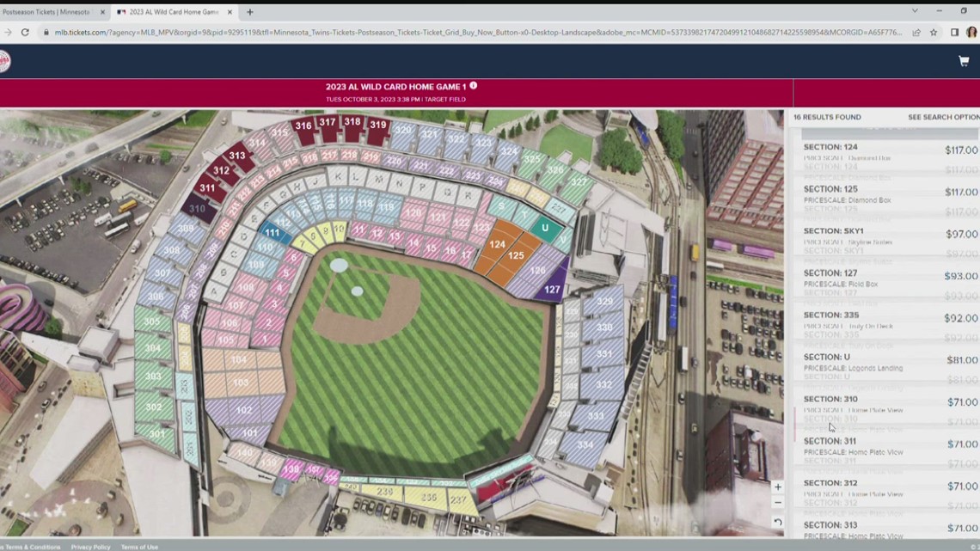Click section 317 on the seat map
Screen dimensions: 980x551
[x=328, y=126]
